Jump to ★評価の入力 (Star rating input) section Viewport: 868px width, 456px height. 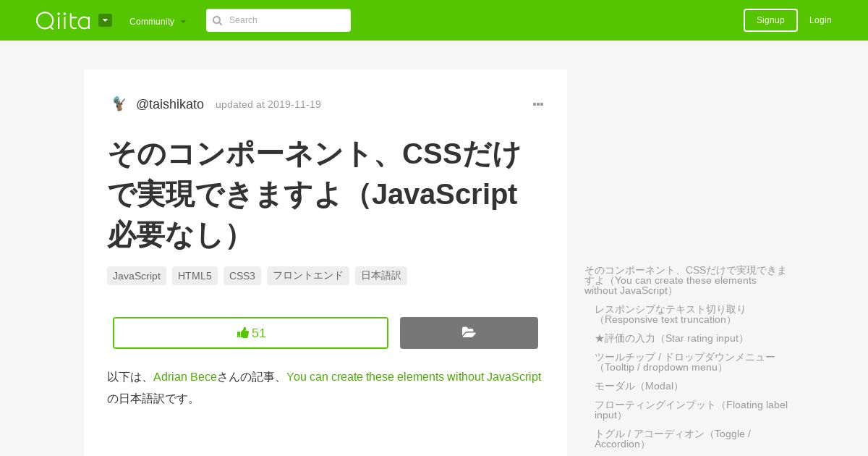[671, 338]
